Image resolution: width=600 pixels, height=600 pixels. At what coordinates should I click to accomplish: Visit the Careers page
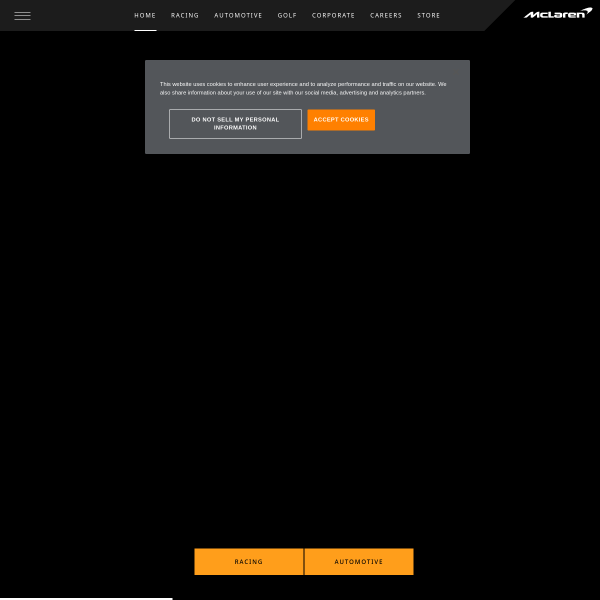click(386, 16)
